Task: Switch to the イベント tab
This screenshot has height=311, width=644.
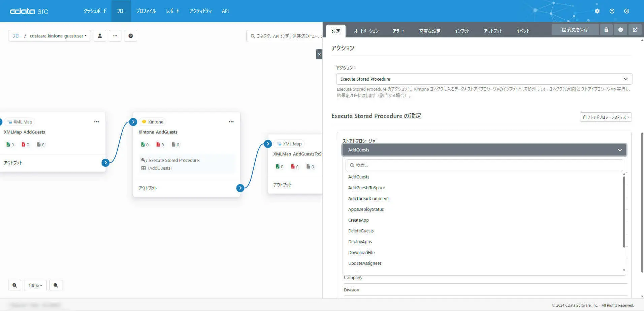Action: pyautogui.click(x=523, y=31)
